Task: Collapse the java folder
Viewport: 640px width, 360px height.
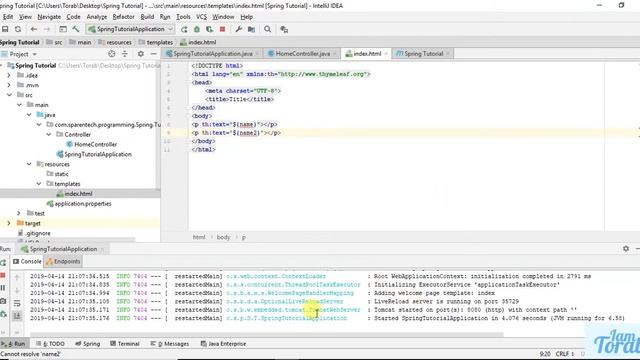Action: coord(29,115)
